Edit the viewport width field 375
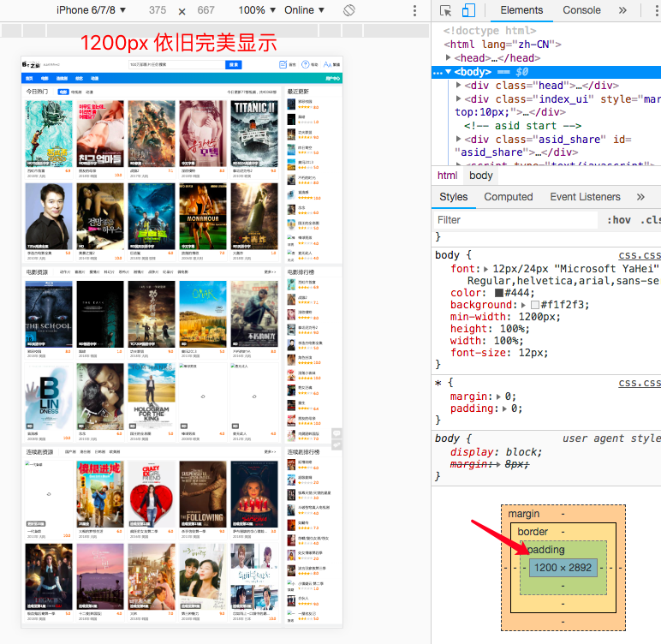This screenshot has height=644, width=661. click(x=158, y=10)
